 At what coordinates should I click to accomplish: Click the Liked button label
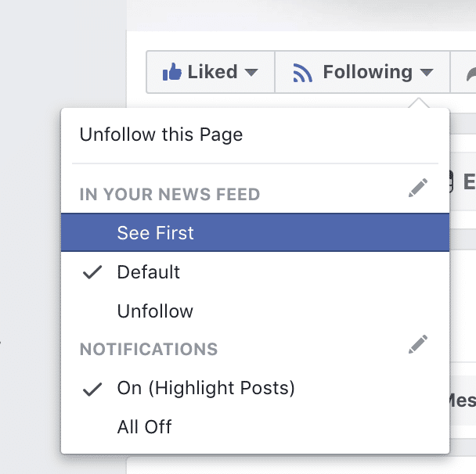point(212,72)
